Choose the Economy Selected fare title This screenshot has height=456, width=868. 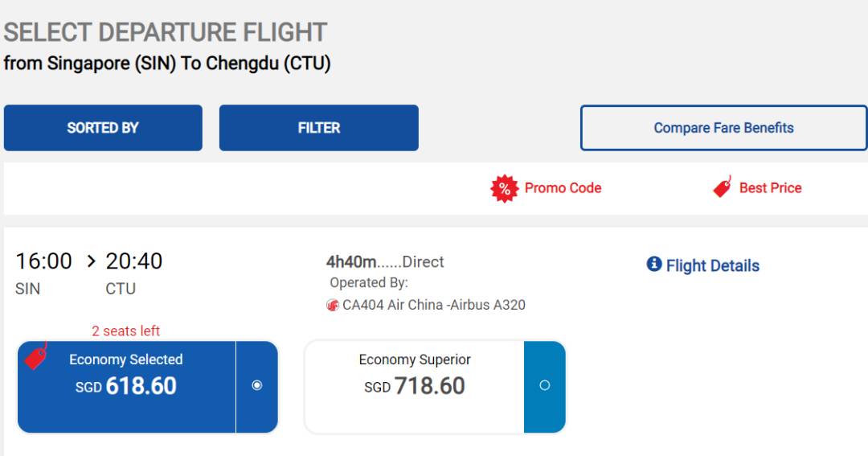[126, 359]
